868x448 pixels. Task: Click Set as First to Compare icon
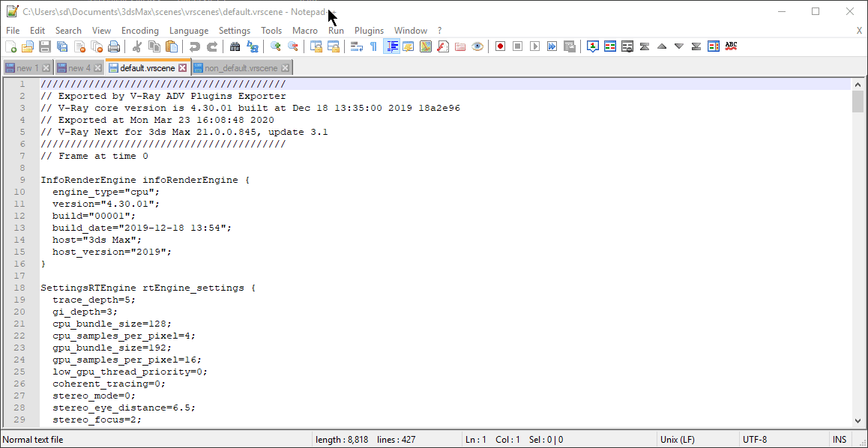pyautogui.click(x=592, y=46)
